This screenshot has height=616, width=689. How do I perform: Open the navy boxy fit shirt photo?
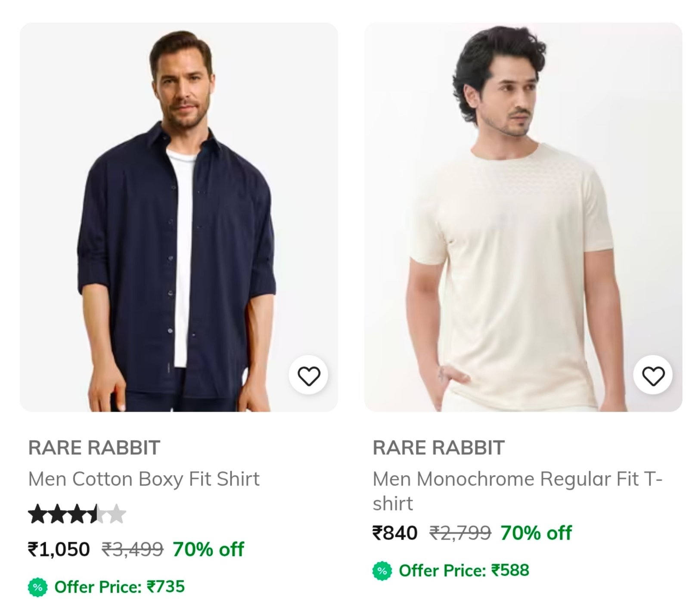tap(179, 217)
